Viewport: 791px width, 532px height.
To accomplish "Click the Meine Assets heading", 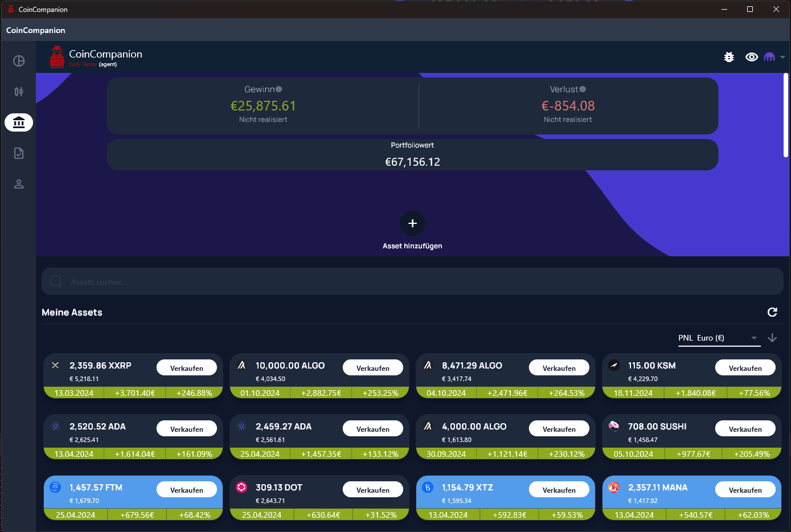I will (x=72, y=312).
